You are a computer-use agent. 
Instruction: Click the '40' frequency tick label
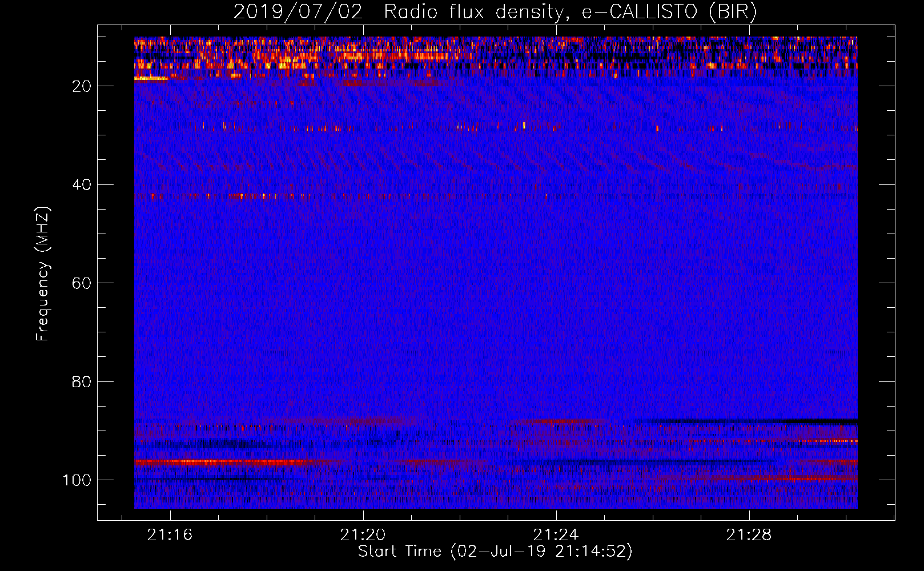[x=82, y=184]
